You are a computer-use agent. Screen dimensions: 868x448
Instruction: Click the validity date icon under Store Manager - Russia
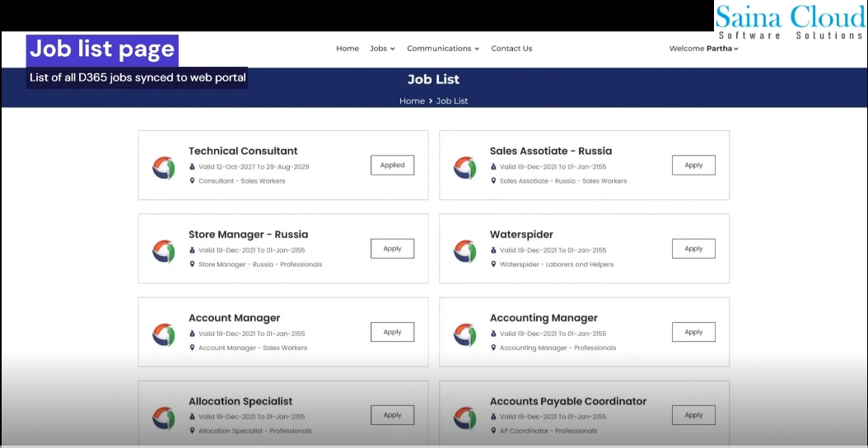click(x=192, y=250)
